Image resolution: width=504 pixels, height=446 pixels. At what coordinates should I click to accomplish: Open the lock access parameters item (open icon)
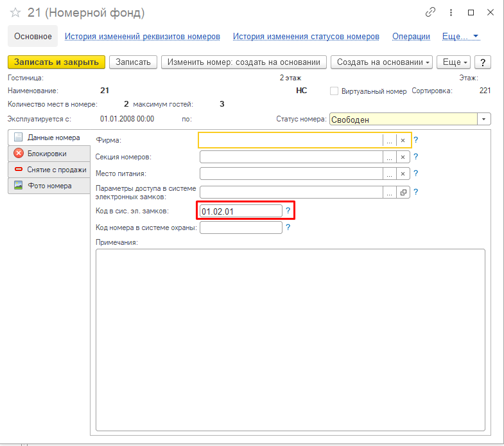tap(403, 192)
